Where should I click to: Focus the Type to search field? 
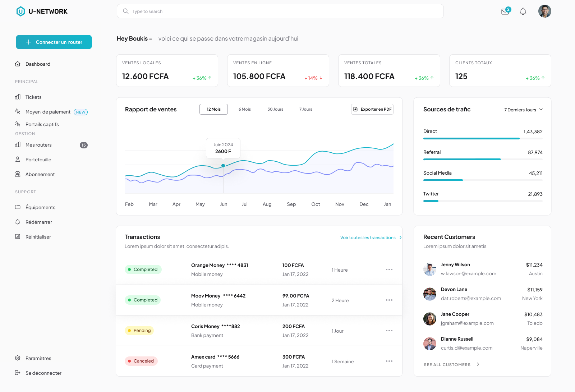tap(280, 11)
